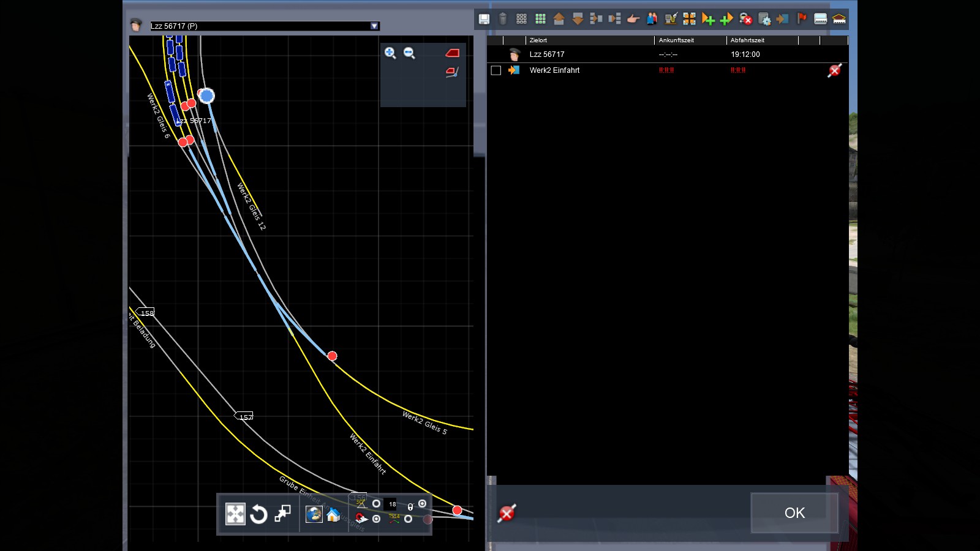Open the Lzz 56717 (P) driver dropdown
Screen dimensions: 980x551
(x=374, y=26)
